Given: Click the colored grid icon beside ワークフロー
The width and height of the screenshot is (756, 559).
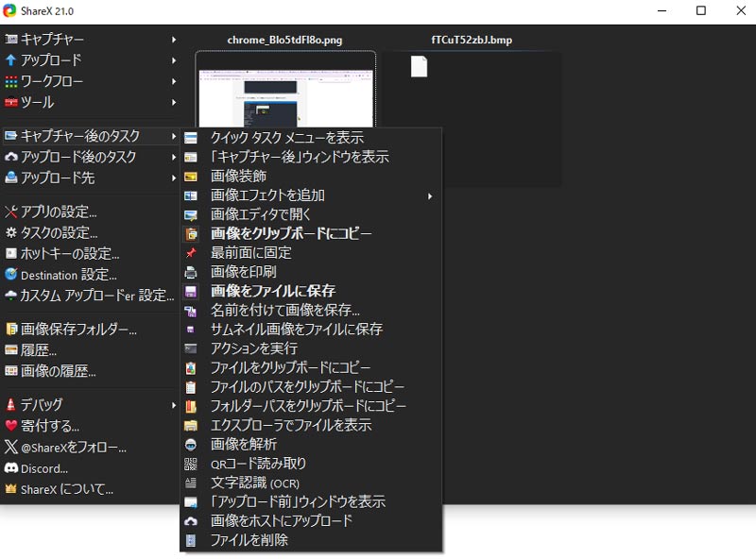Looking at the screenshot, I should [11, 81].
